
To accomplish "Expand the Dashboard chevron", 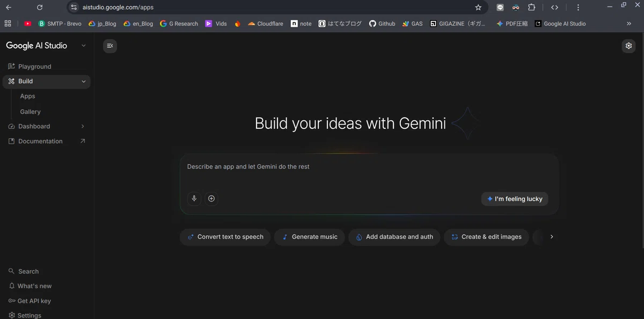I will 83,127.
